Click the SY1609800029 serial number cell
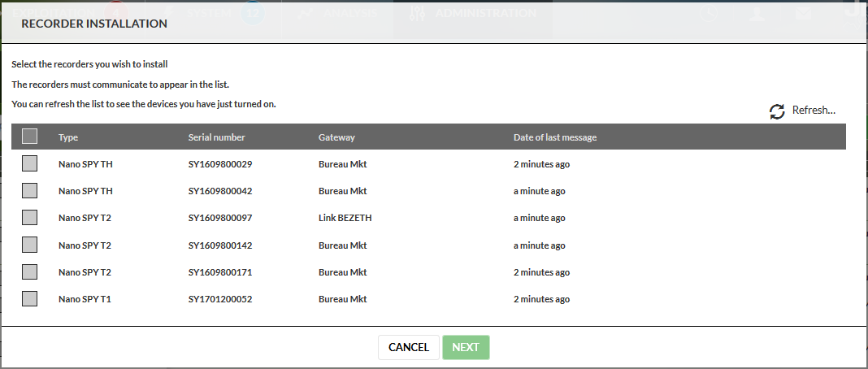Viewport: 868px width, 369px height. tap(219, 164)
